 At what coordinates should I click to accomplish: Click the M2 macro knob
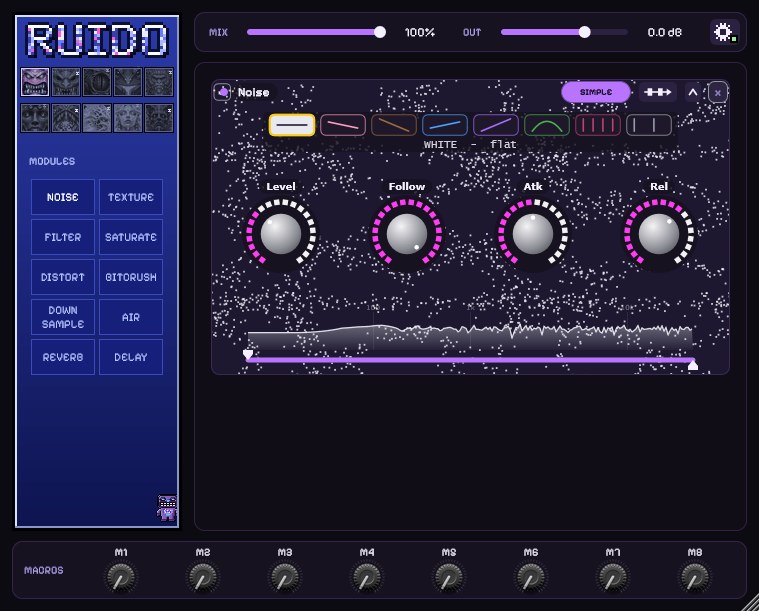[x=203, y=577]
